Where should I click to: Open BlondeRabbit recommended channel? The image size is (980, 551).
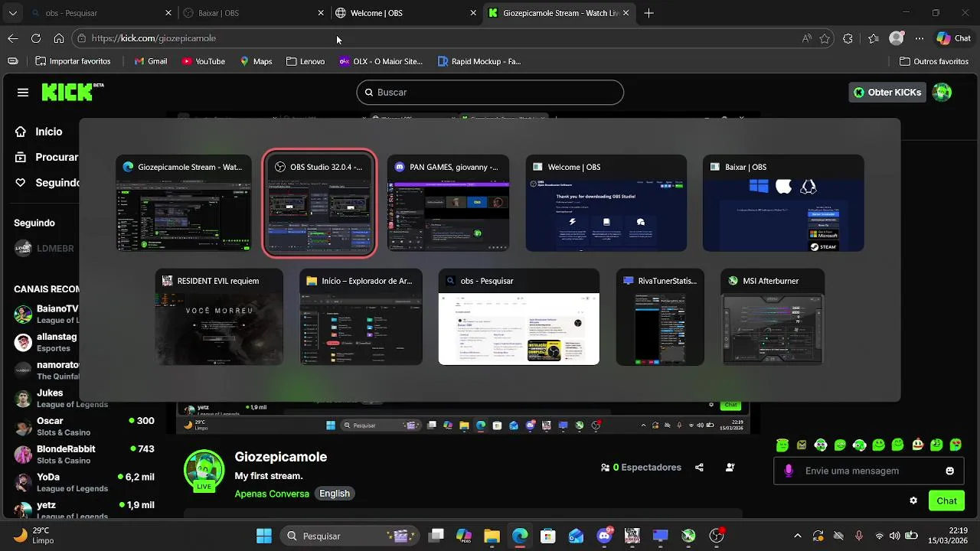[84, 454]
